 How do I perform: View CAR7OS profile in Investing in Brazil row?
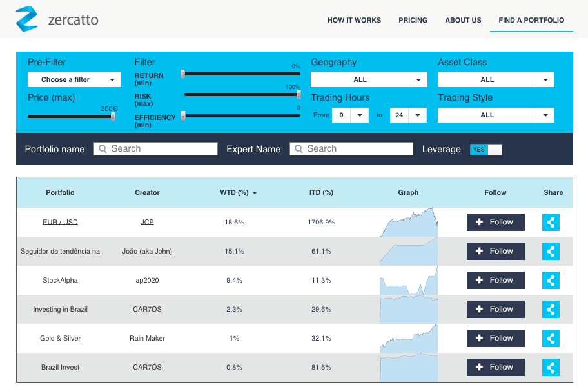(147, 309)
